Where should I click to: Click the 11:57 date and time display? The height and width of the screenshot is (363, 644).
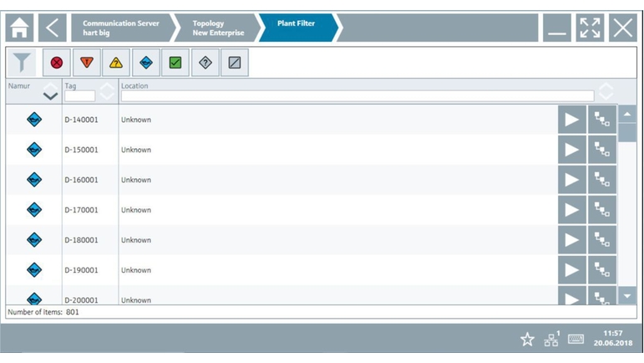[x=613, y=338]
